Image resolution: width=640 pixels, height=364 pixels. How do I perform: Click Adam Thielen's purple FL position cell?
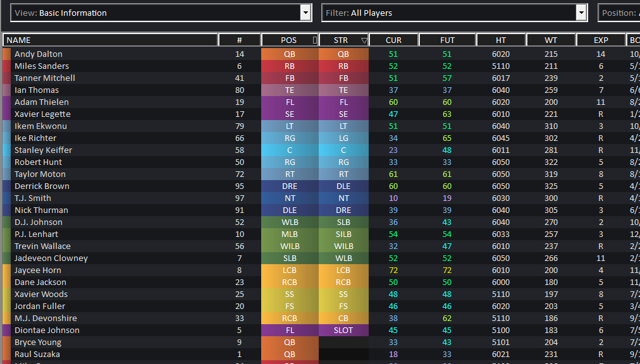pyautogui.click(x=290, y=102)
